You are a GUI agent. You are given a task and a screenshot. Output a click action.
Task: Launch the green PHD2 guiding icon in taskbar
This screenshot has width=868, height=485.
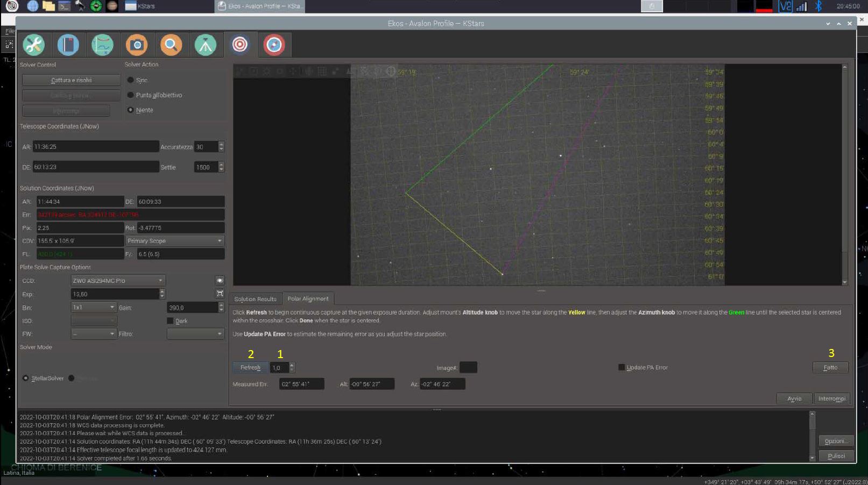coord(96,6)
